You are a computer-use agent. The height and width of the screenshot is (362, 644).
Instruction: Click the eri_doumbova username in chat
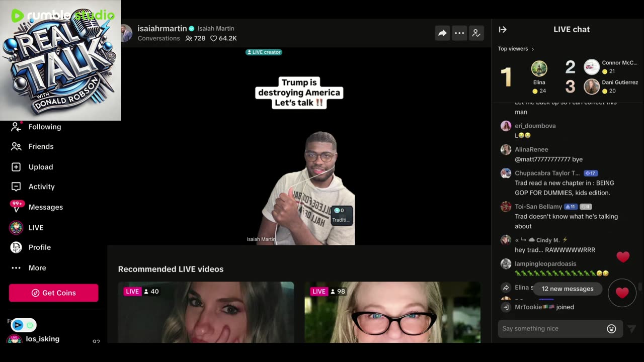(535, 126)
